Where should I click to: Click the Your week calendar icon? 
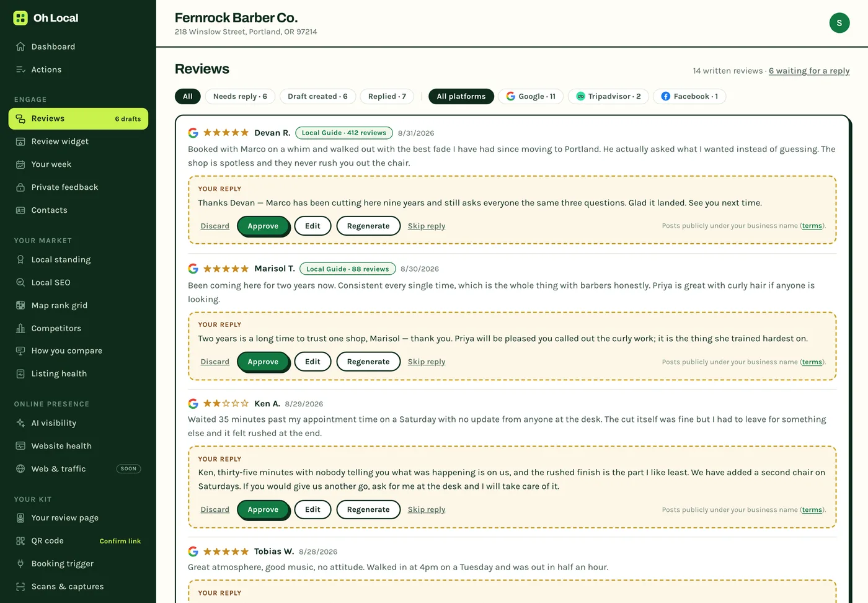pos(20,164)
